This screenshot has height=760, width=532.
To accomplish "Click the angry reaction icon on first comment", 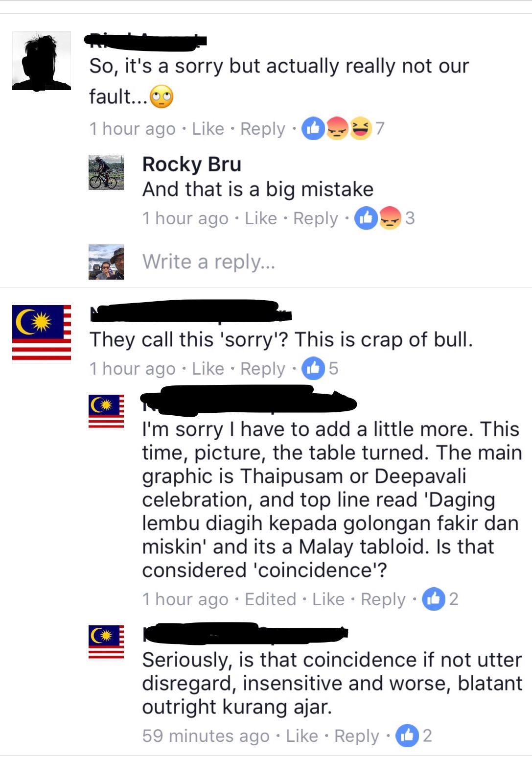I will tap(337, 128).
